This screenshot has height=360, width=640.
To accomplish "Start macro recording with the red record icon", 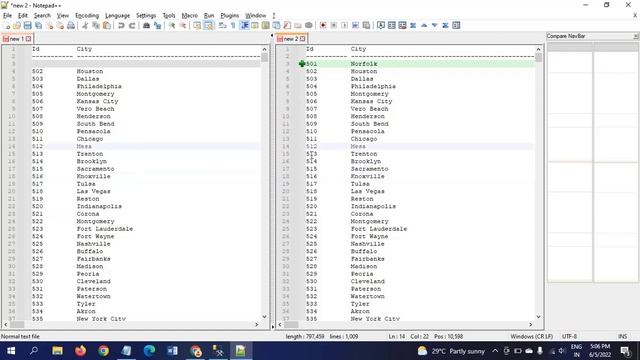I will click(x=323, y=25).
